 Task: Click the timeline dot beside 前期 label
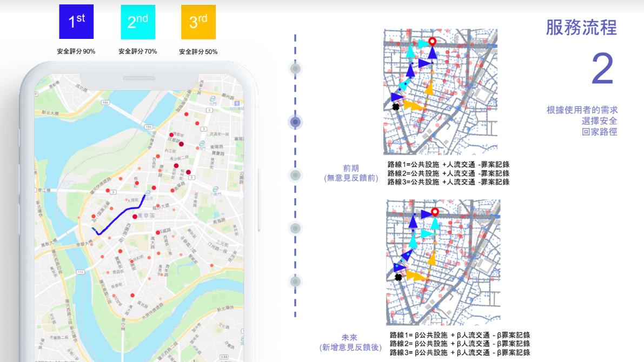click(x=295, y=175)
